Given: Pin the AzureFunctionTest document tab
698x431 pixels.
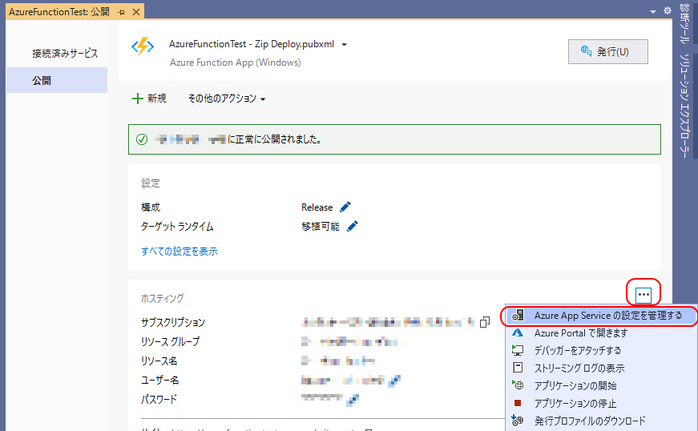Looking at the screenshot, I should [x=121, y=12].
